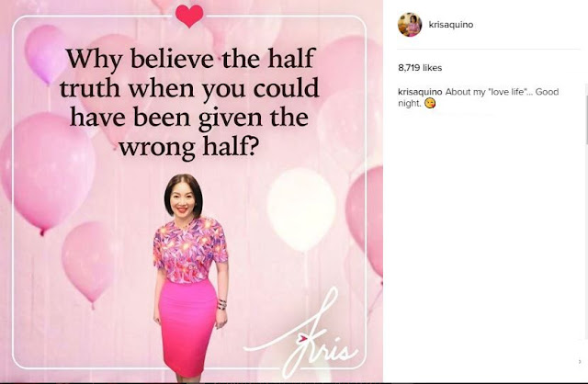Click the bracelets on the woman's wrist
This screenshot has width=588, height=384.
click(x=222, y=304)
